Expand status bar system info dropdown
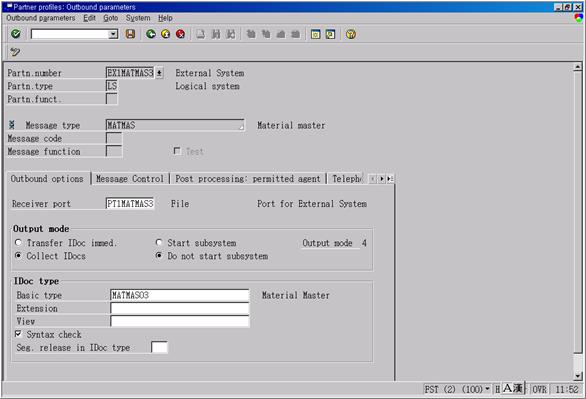The width and height of the screenshot is (586, 399). [487, 389]
